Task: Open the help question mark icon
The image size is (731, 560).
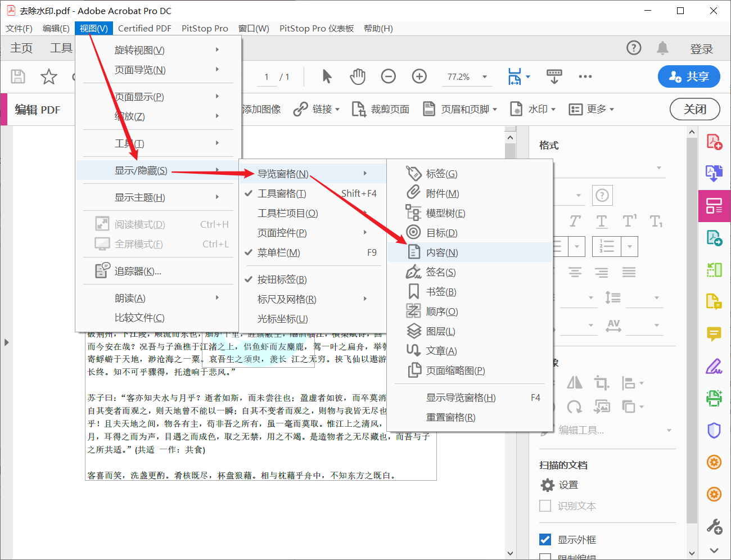Action: pos(634,48)
